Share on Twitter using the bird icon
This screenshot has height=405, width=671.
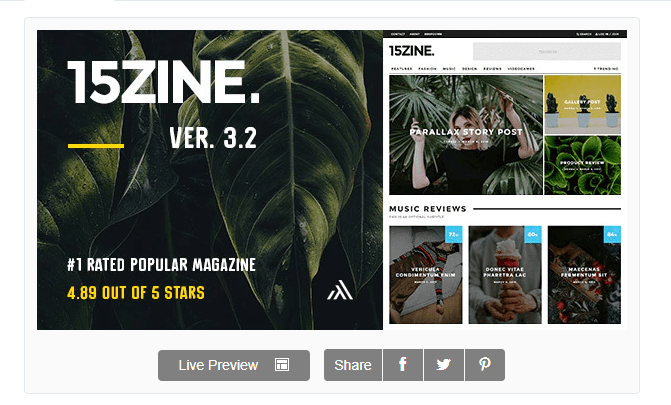[444, 365]
